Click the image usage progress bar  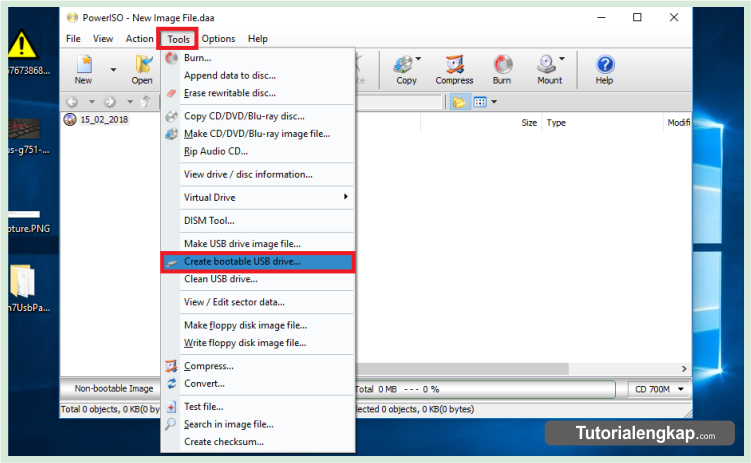pyautogui.click(x=485, y=389)
